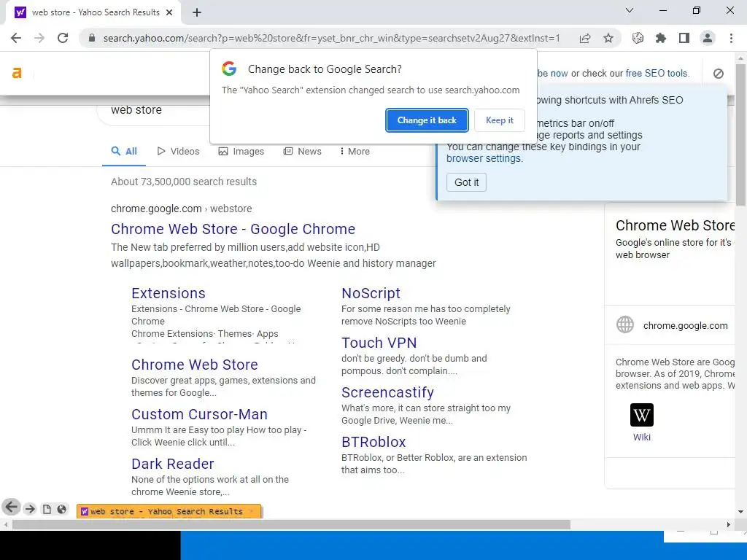Reload the Yahoo search page
The width and height of the screenshot is (747, 560).
click(63, 38)
